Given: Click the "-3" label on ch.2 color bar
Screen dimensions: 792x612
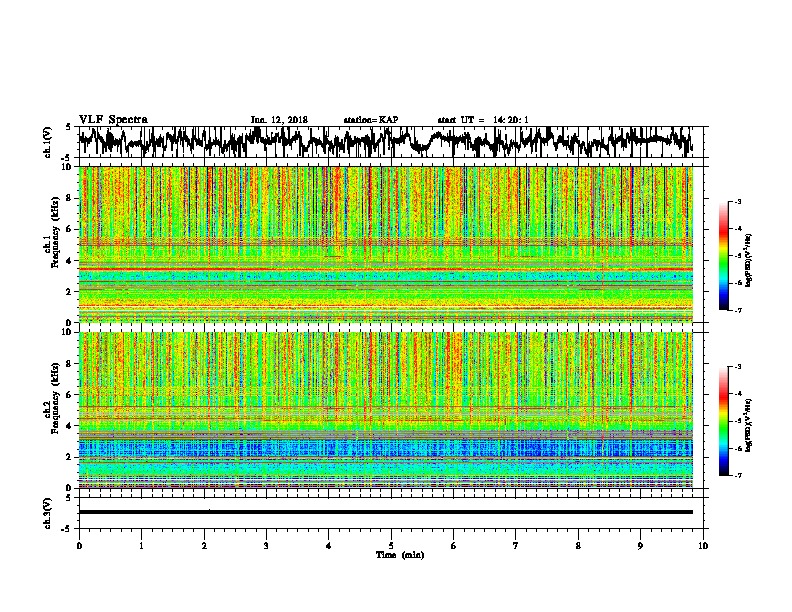Looking at the screenshot, I should [x=737, y=367].
